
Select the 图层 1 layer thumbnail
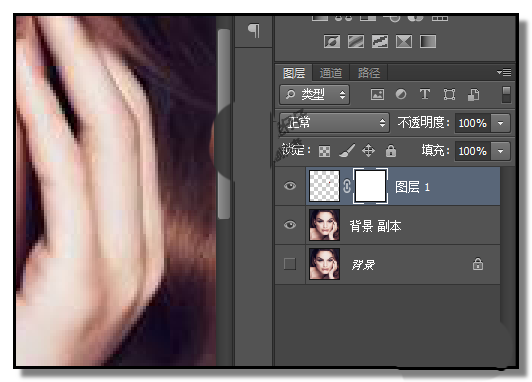click(x=324, y=186)
